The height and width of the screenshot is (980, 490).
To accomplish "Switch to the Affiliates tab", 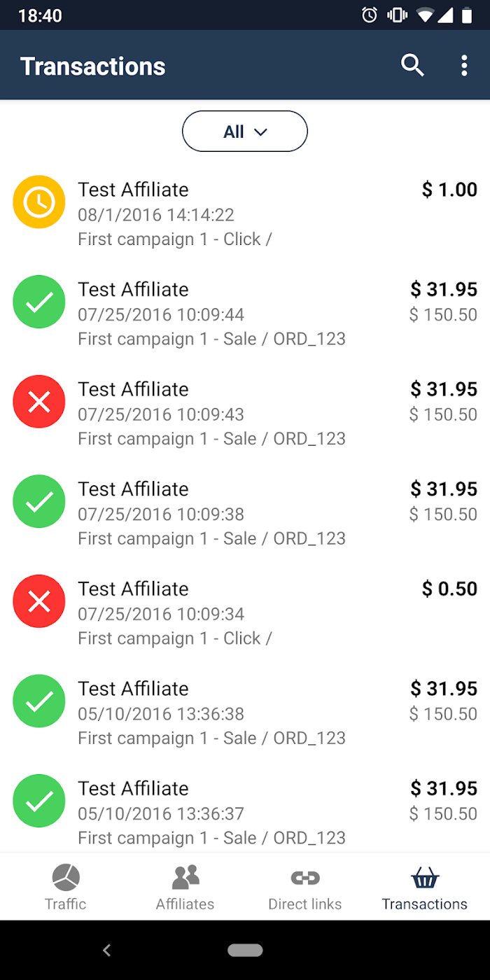I will click(x=185, y=887).
